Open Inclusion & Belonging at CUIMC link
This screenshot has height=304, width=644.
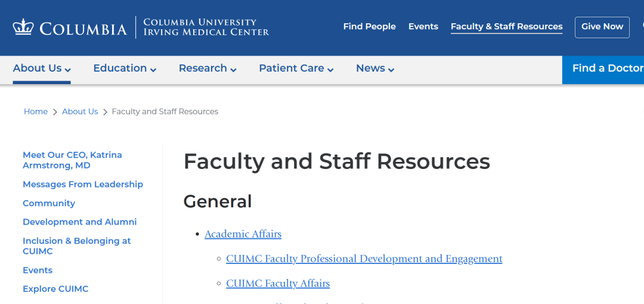(77, 246)
